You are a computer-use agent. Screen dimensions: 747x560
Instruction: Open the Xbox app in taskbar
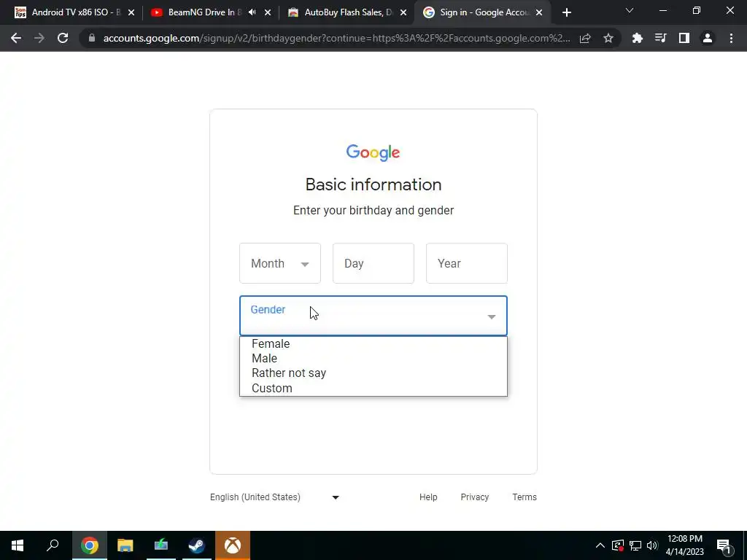tap(233, 545)
